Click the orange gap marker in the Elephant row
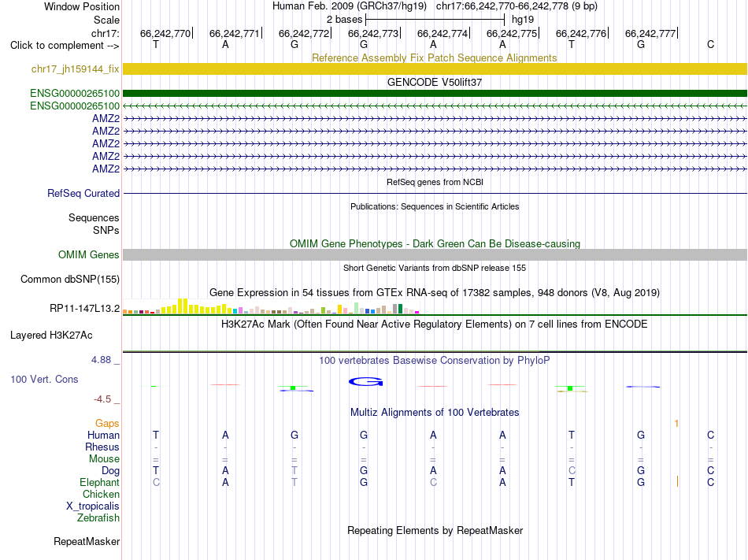 click(x=677, y=481)
